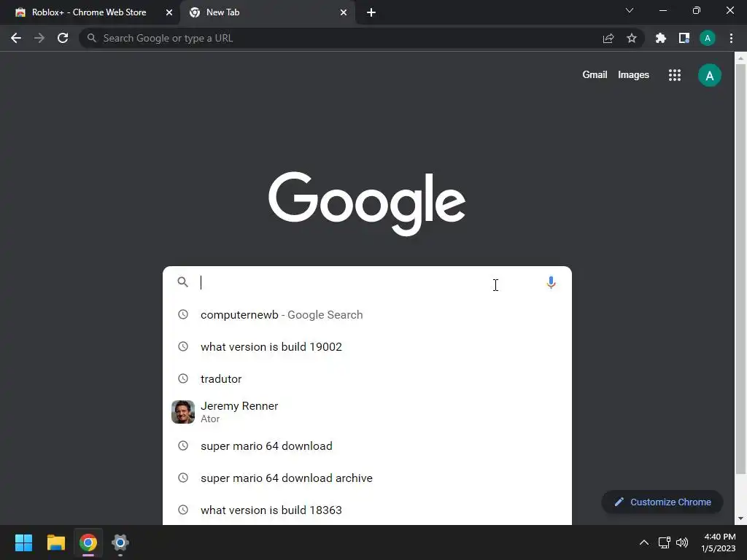Show hidden tray icons chevron
This screenshot has height=560, width=747.
(643, 542)
